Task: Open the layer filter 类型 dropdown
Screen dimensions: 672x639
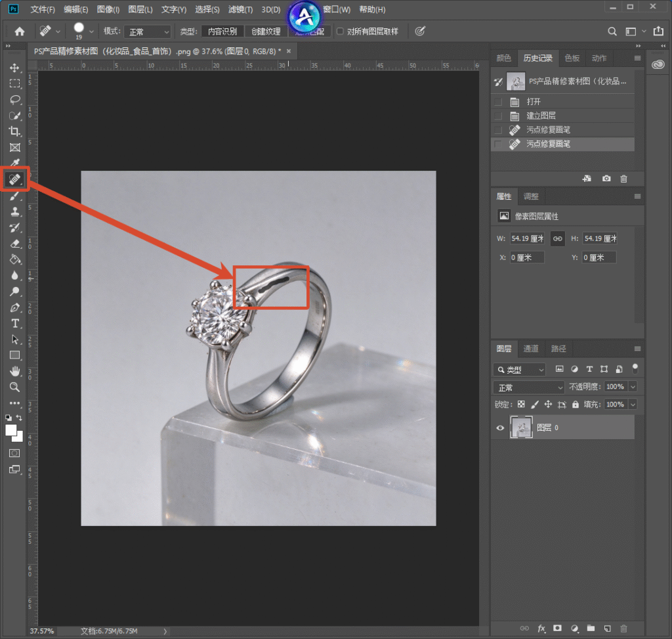Action: pos(520,370)
